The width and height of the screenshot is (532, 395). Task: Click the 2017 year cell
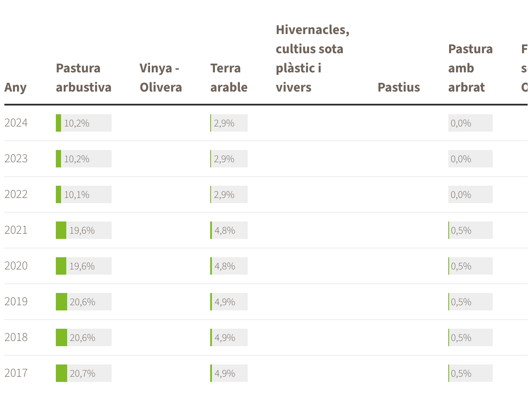click(16, 373)
